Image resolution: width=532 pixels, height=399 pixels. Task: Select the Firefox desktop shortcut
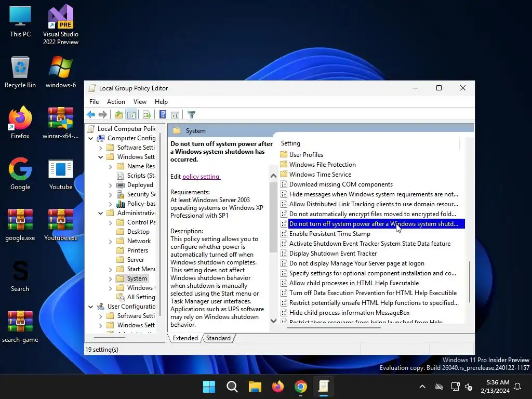(x=20, y=123)
